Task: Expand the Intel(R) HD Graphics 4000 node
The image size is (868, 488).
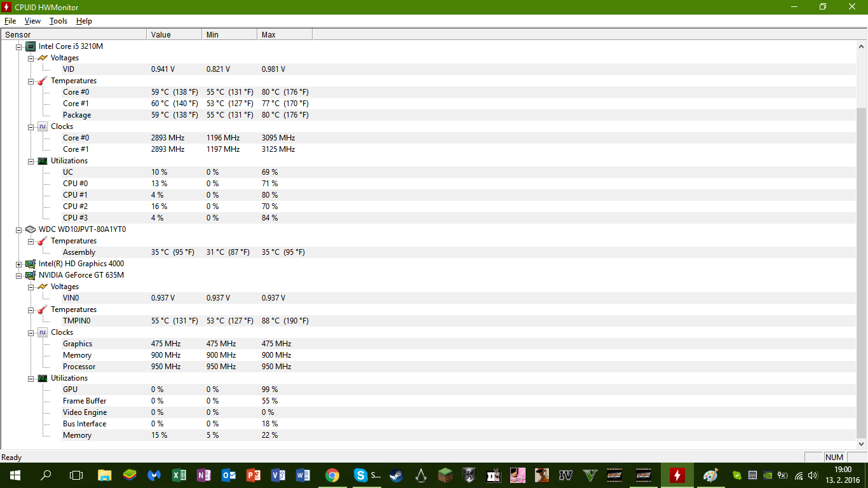Action: pos(19,264)
